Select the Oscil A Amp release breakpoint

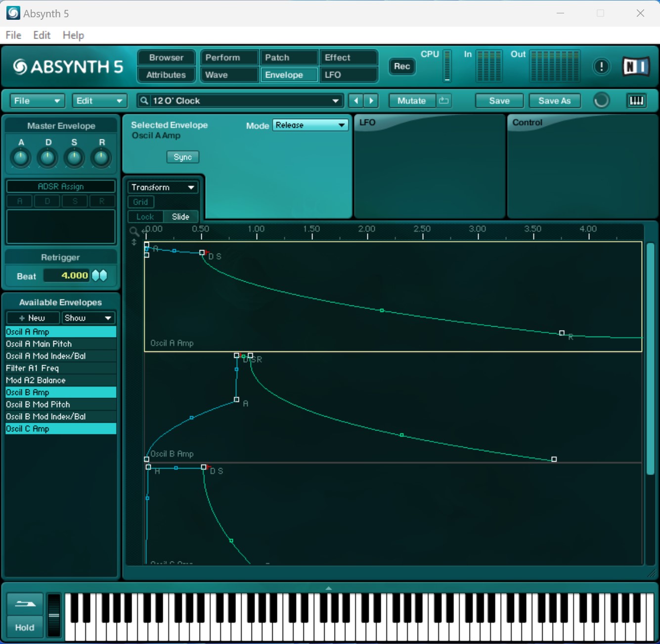pyautogui.click(x=562, y=333)
